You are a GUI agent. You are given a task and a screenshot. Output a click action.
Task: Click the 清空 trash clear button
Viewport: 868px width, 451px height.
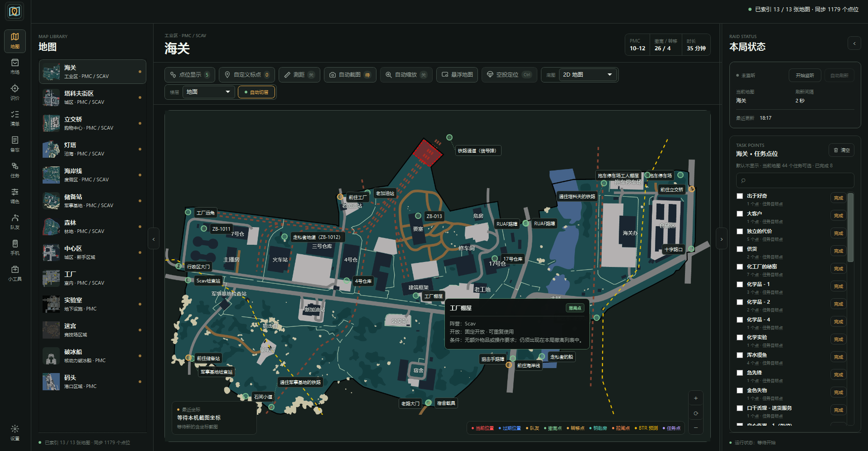coord(842,150)
